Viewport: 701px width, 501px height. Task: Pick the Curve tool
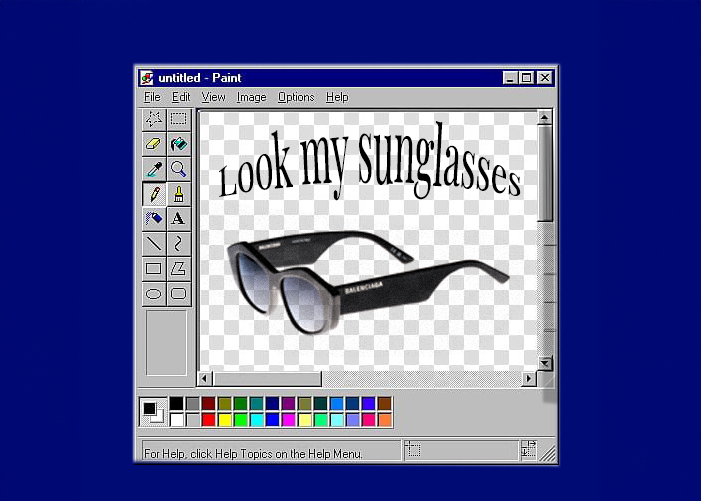(178, 243)
